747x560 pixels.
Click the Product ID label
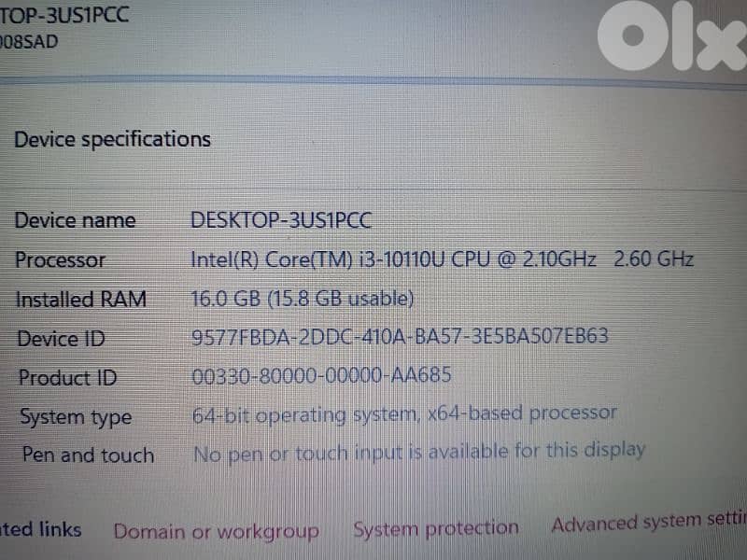66,378
